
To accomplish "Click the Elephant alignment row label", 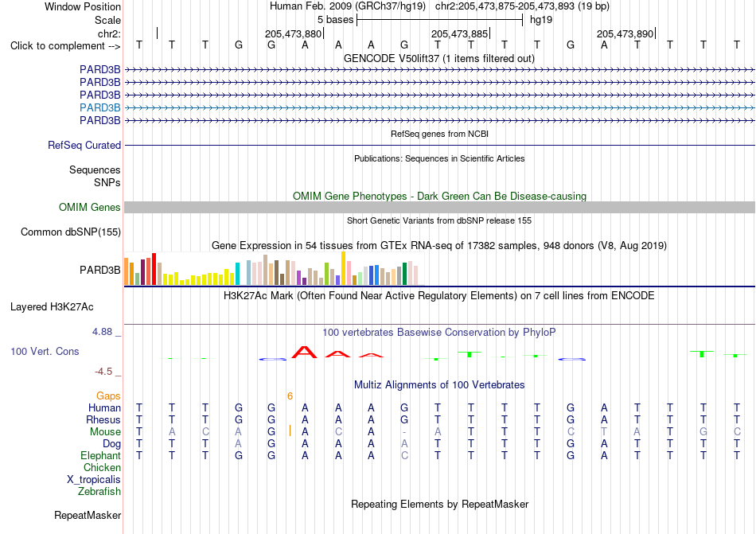I will pos(100,455).
